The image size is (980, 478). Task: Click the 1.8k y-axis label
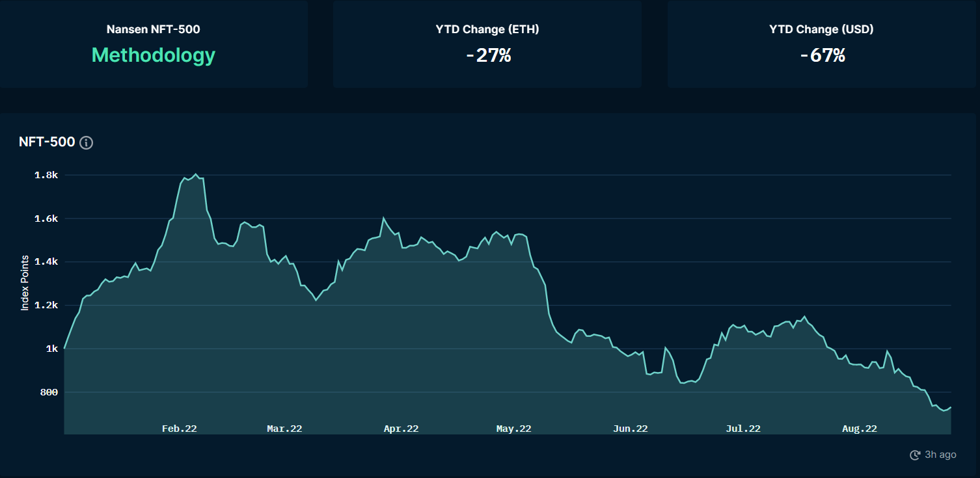click(47, 176)
